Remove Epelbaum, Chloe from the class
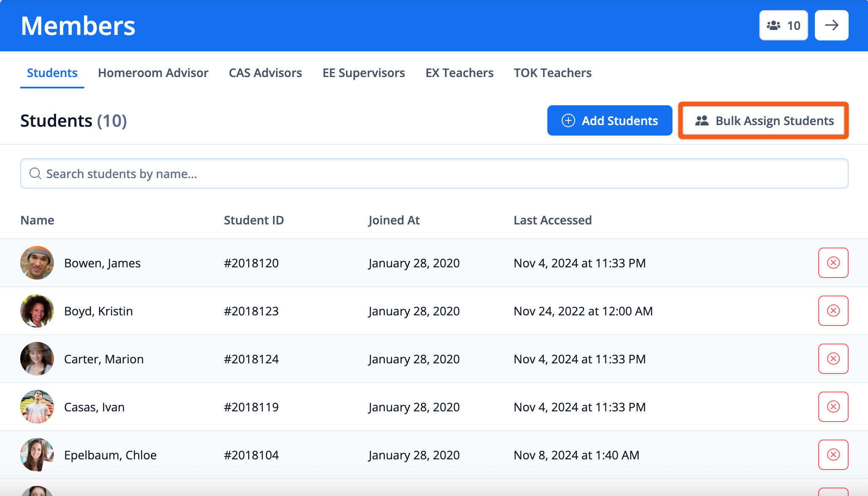 833,455
